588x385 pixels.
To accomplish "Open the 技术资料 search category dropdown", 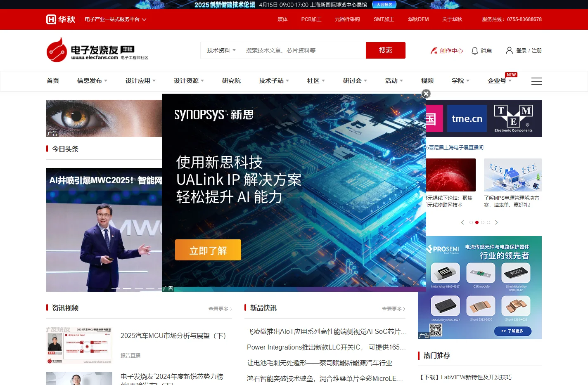I will (x=221, y=50).
